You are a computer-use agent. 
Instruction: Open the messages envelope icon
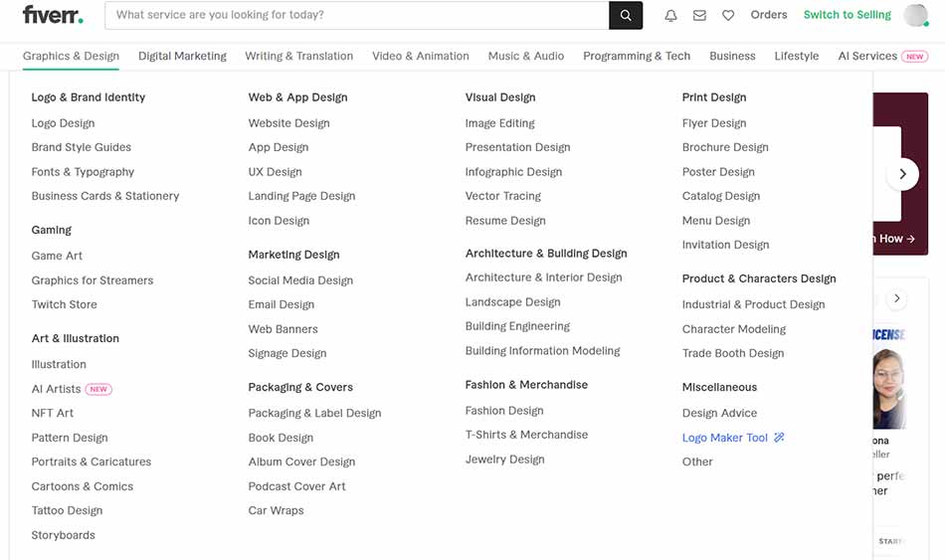(699, 16)
